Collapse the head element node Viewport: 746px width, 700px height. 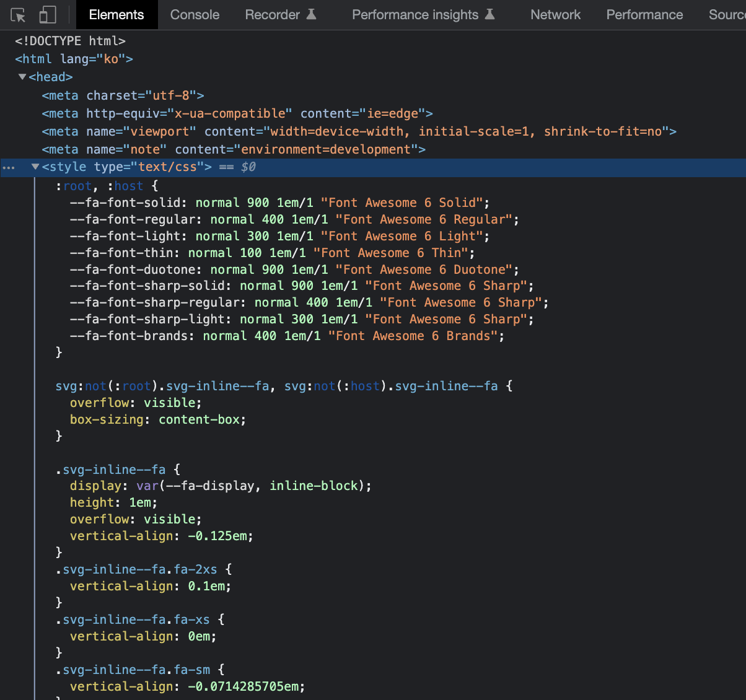pos(22,77)
